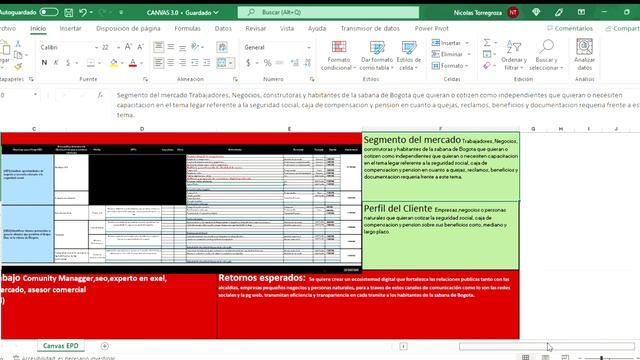640x360 pixels.
Task: Center the cell text horizontally
Action: (171, 63)
